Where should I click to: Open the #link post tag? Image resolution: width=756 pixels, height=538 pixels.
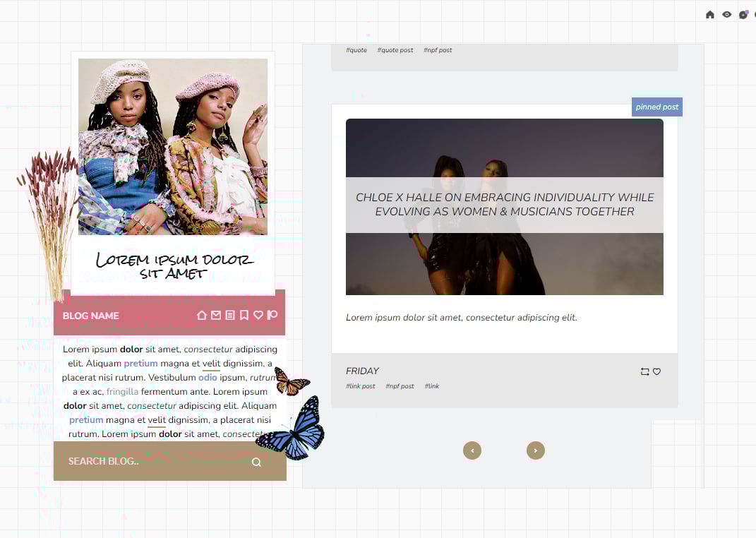[x=361, y=386]
